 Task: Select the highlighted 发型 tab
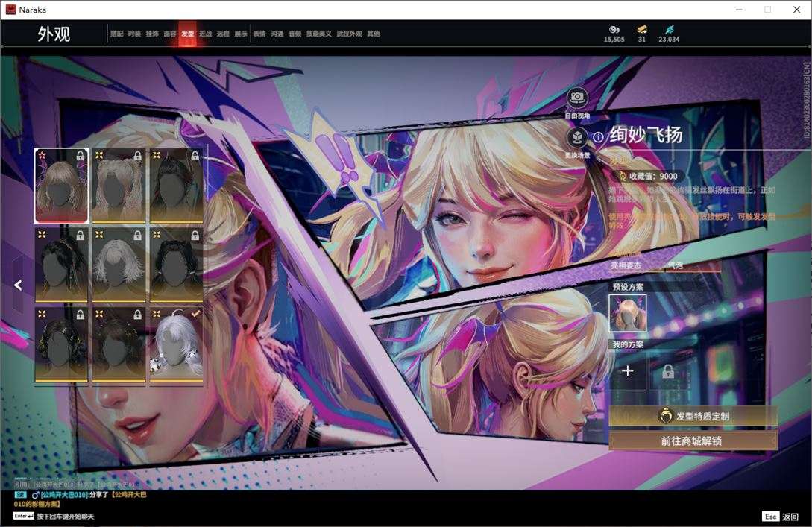click(187, 34)
